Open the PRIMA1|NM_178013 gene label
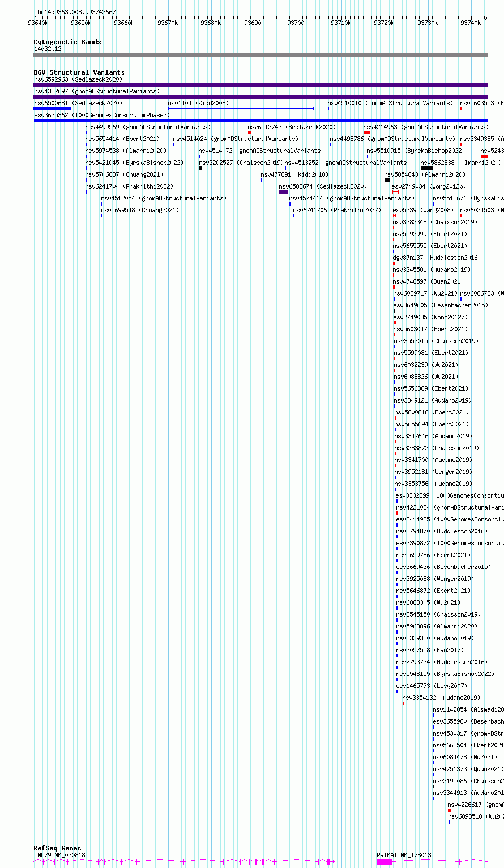 tap(404, 855)
